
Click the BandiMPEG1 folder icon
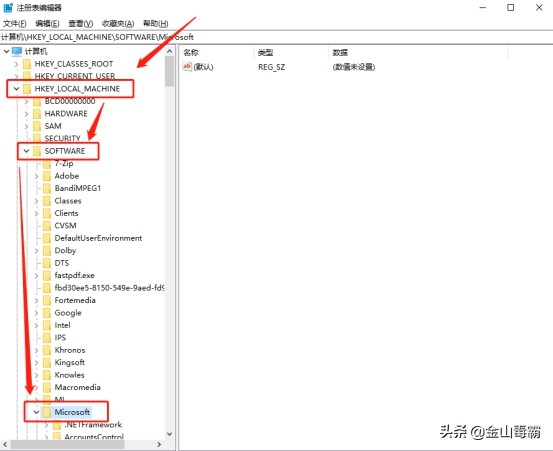click(47, 188)
